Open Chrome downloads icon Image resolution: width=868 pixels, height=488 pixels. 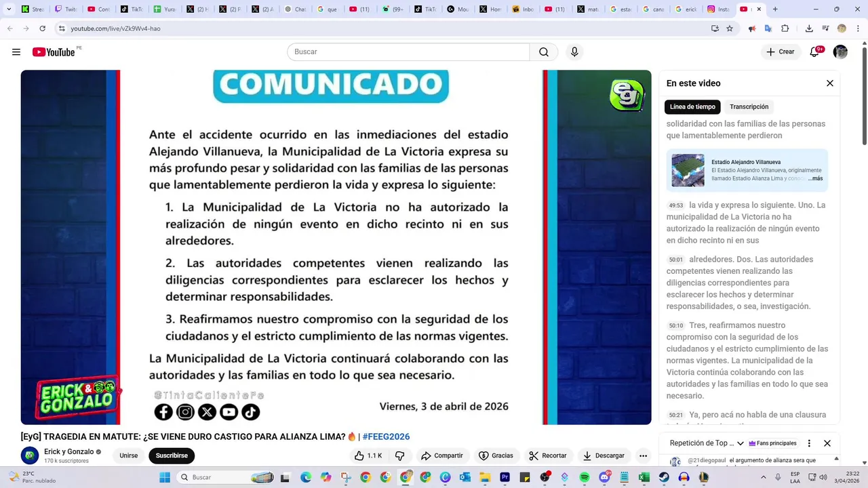[x=809, y=28]
